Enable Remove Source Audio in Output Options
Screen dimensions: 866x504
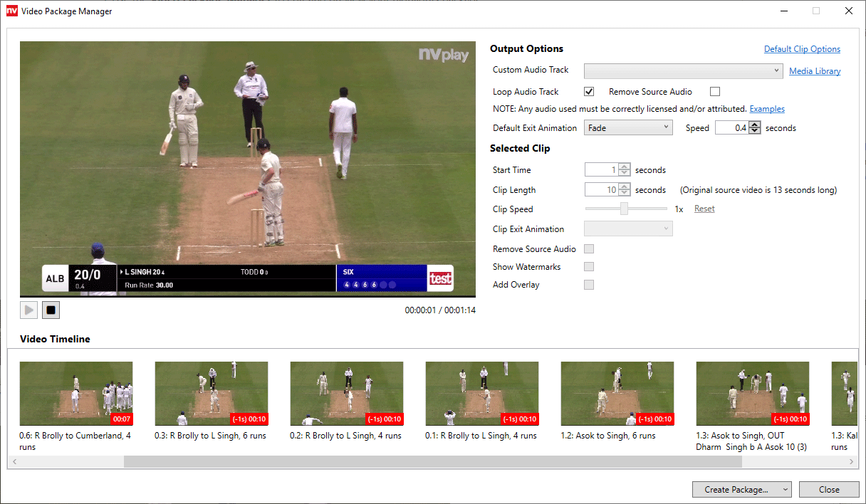click(715, 92)
